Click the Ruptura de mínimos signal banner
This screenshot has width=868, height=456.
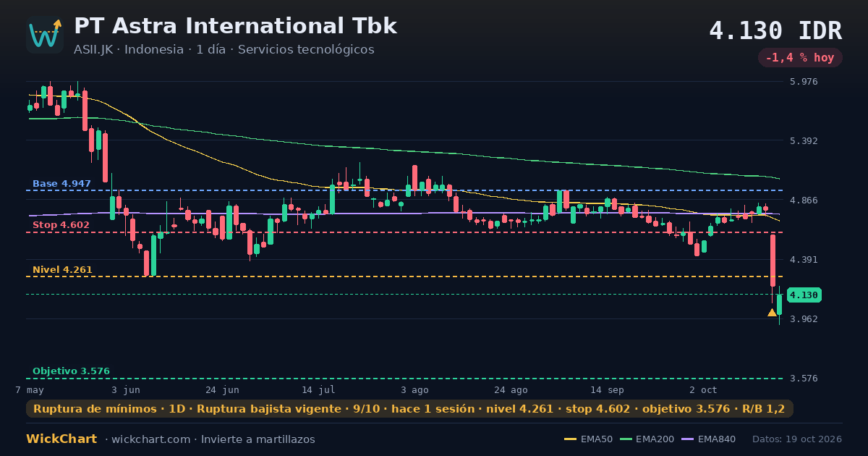[409, 409]
